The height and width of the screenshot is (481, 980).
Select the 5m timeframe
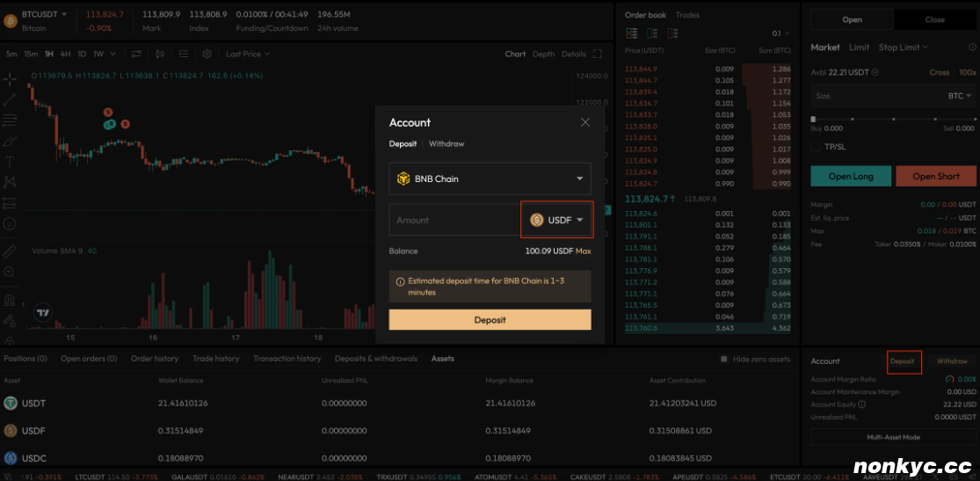coord(11,54)
